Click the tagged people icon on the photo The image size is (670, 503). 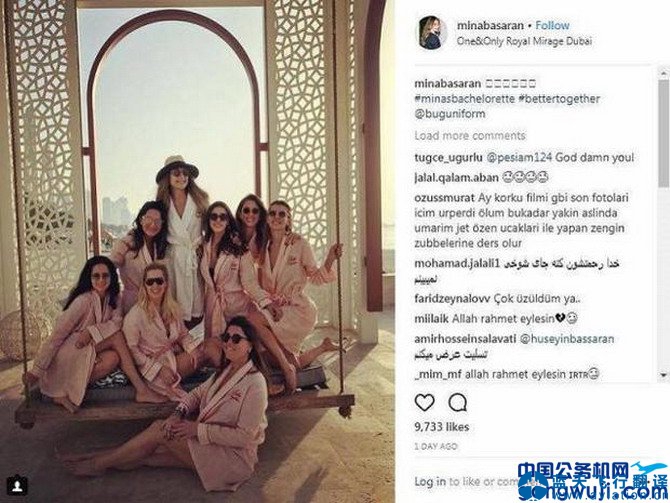(x=17, y=485)
